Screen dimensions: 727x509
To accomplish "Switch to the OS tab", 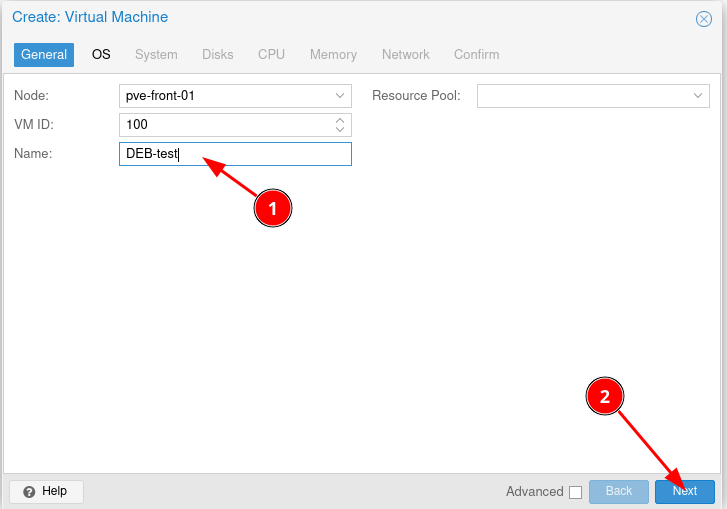I will click(x=101, y=55).
